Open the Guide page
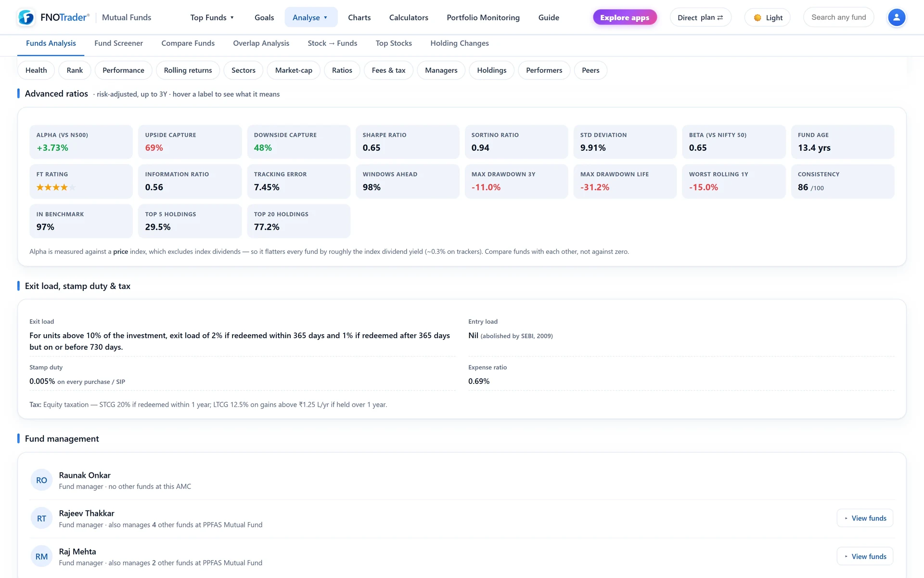The width and height of the screenshot is (924, 578). (x=549, y=17)
